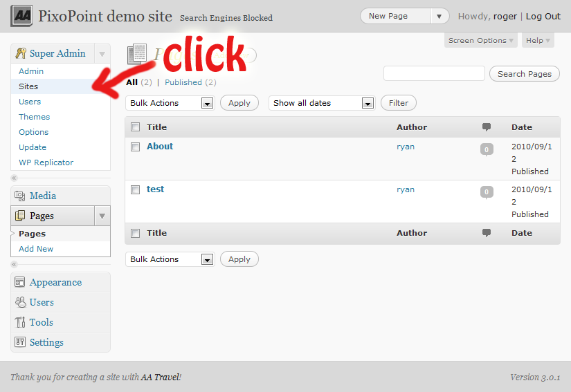Image resolution: width=571 pixels, height=392 pixels.
Task: Toggle the Super Admin menu arrow
Action: [x=102, y=54]
